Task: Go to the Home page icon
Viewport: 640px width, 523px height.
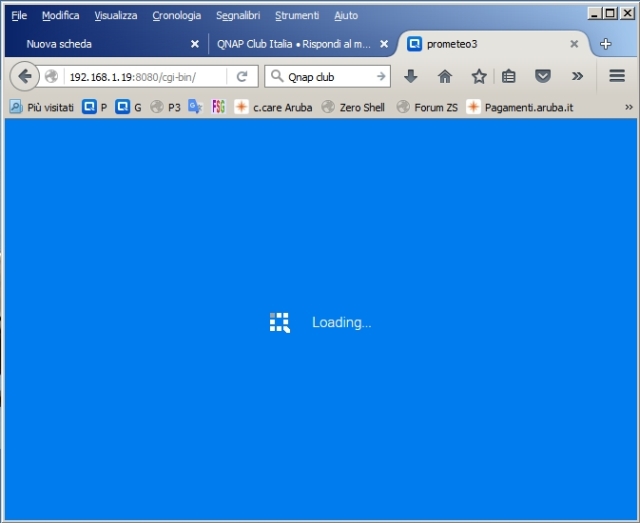Action: coord(445,76)
